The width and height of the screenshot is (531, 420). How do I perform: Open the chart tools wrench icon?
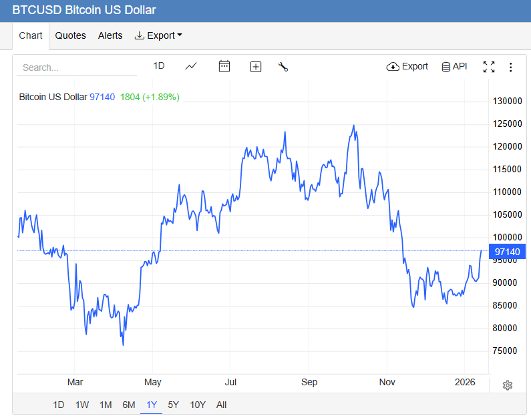[283, 67]
